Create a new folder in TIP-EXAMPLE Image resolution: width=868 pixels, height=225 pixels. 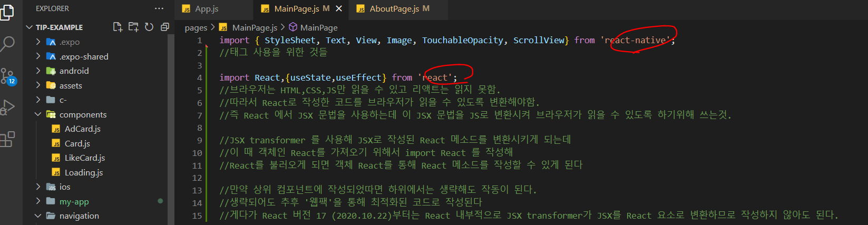pyautogui.click(x=133, y=27)
